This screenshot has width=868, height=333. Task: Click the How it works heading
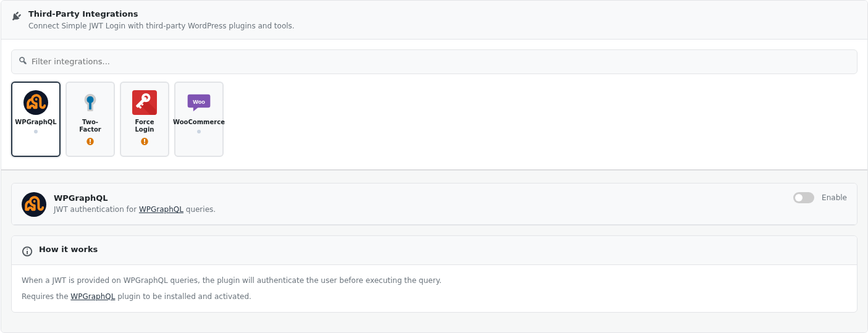(68, 250)
